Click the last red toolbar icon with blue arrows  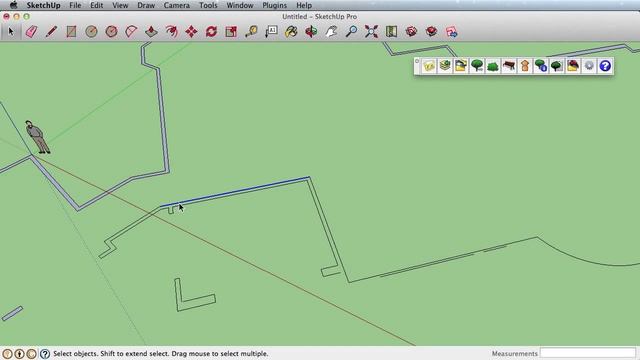tap(451, 31)
